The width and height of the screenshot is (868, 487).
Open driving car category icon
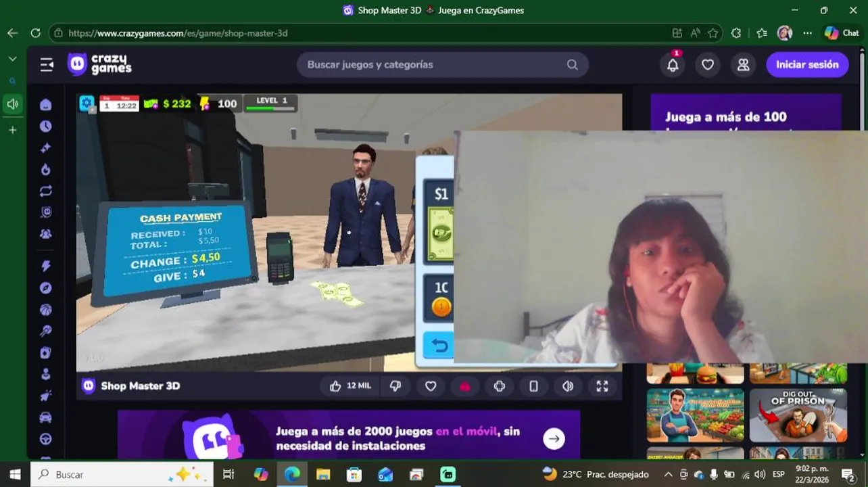click(x=46, y=417)
